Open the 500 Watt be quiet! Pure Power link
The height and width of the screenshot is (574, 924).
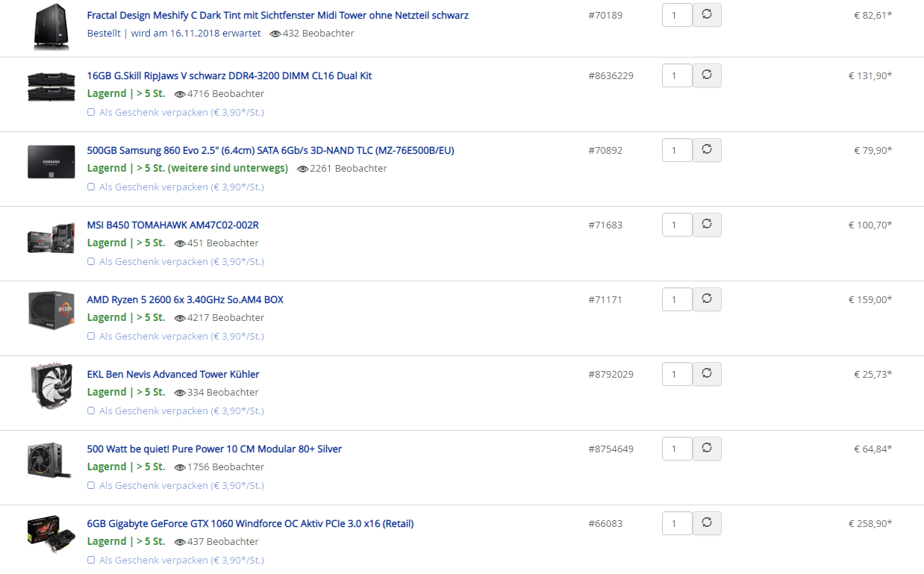click(x=214, y=449)
